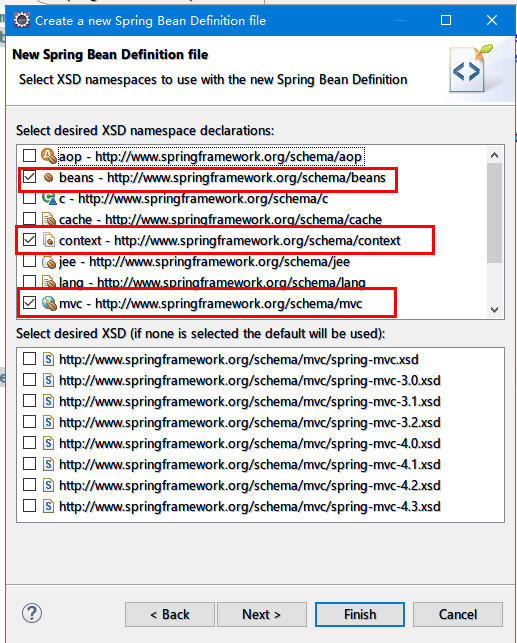This screenshot has width=517, height=643.
Task: Check the jee namespace checkbox
Action: [x=29, y=261]
